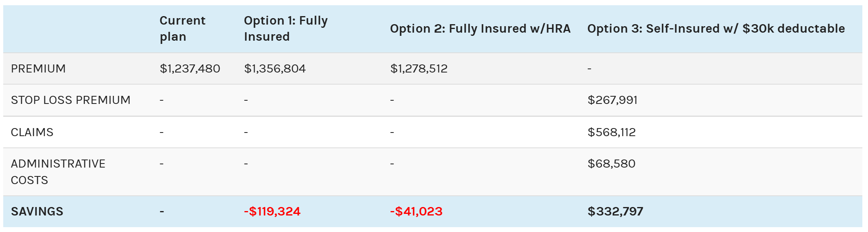Click the Current plan column header
This screenshot has height=232, width=868.
tap(182, 29)
